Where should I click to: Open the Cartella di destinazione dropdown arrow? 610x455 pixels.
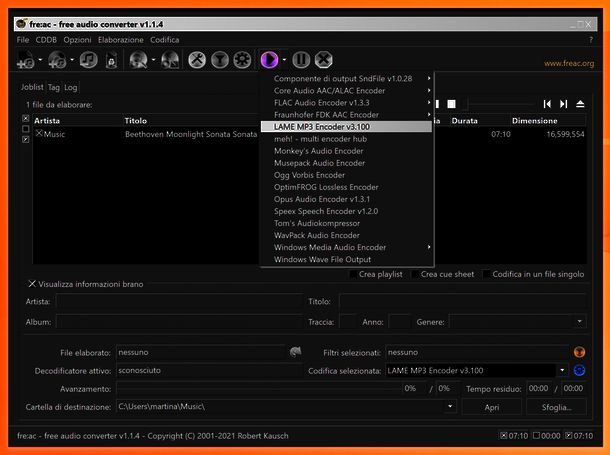(450, 407)
